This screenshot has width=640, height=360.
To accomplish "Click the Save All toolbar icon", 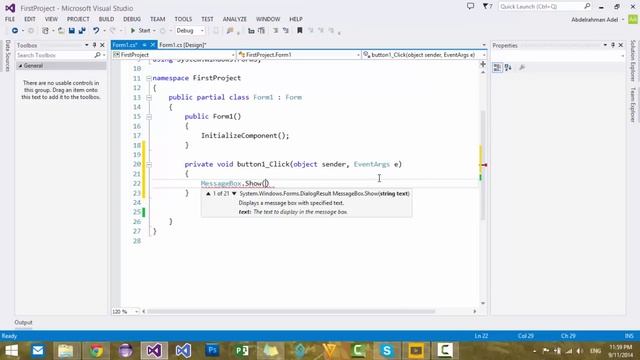I will coord(82,31).
